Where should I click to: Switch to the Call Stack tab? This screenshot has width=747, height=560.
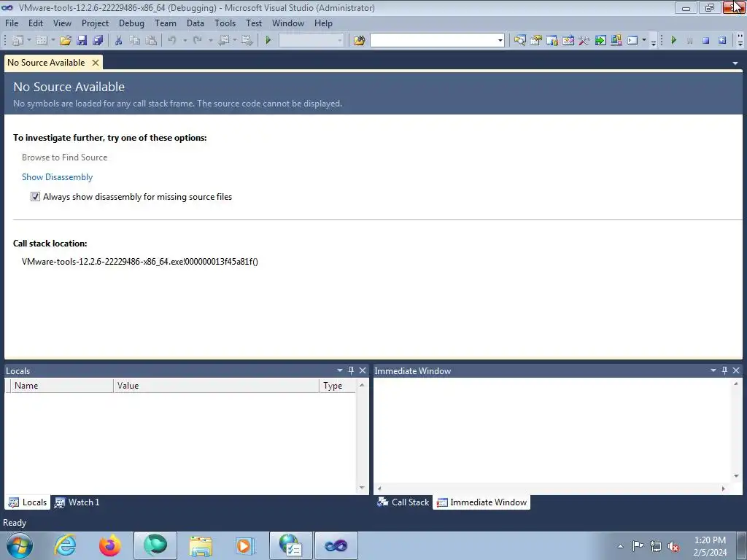(403, 502)
